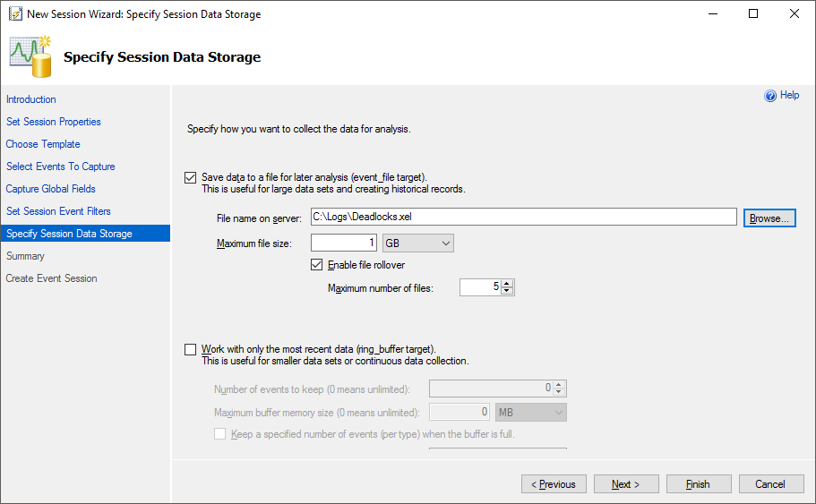The width and height of the screenshot is (816, 504).
Task: Enable the ring_buffer target checkbox
Action: [191, 349]
